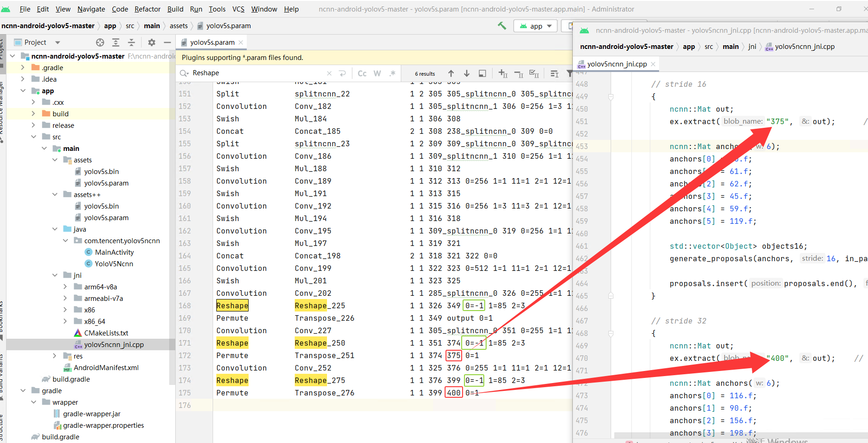This screenshot has height=443, width=868.
Task: Click the Reshape search input field
Action: (x=258, y=73)
